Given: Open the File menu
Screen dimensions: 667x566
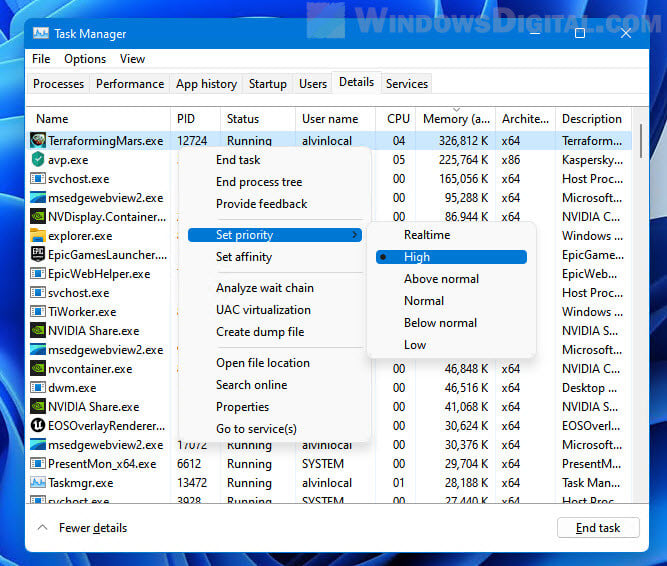Looking at the screenshot, I should point(41,59).
